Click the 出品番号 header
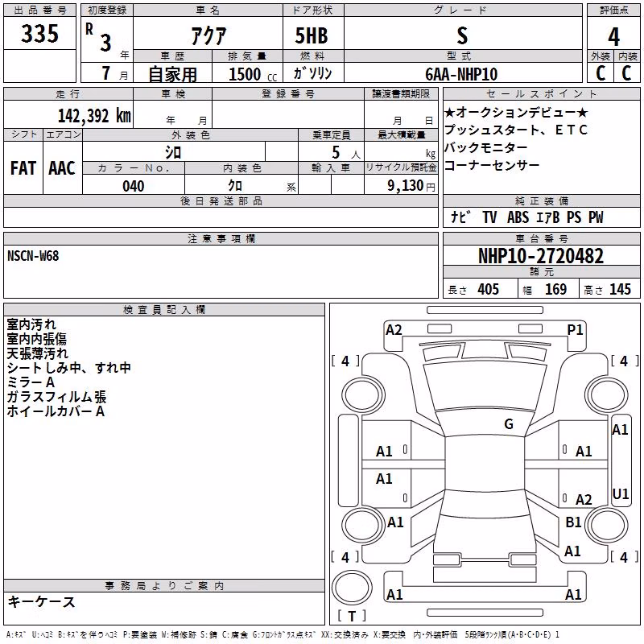This screenshot has width=644, height=644. (x=39, y=10)
